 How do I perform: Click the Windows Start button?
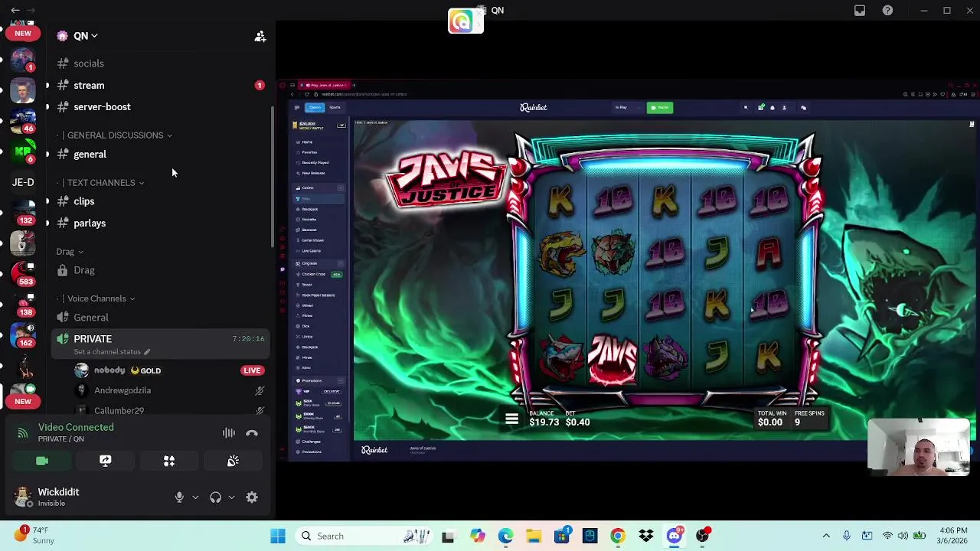click(x=278, y=536)
